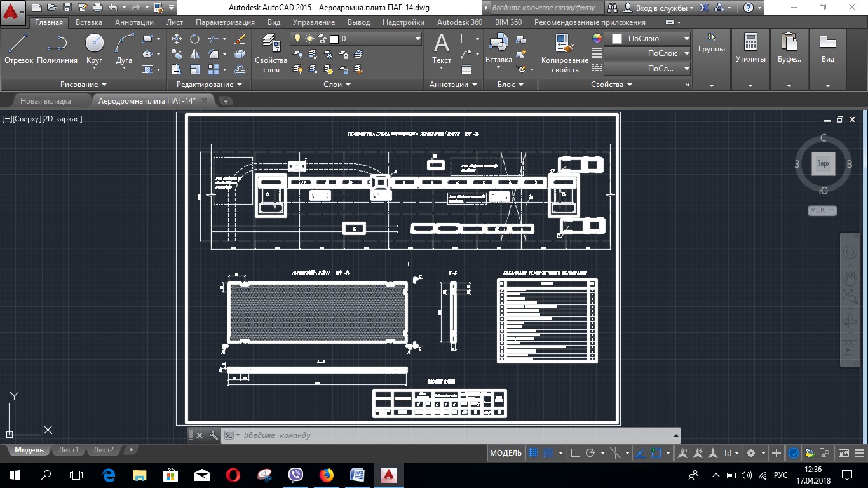Open the layer 0 dropdown list
Screen dimensions: 868x488
[x=417, y=39]
